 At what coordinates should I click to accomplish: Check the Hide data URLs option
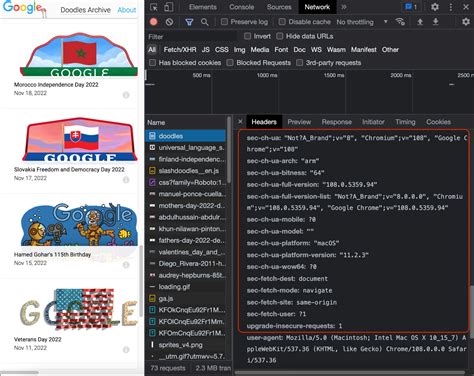coord(280,36)
